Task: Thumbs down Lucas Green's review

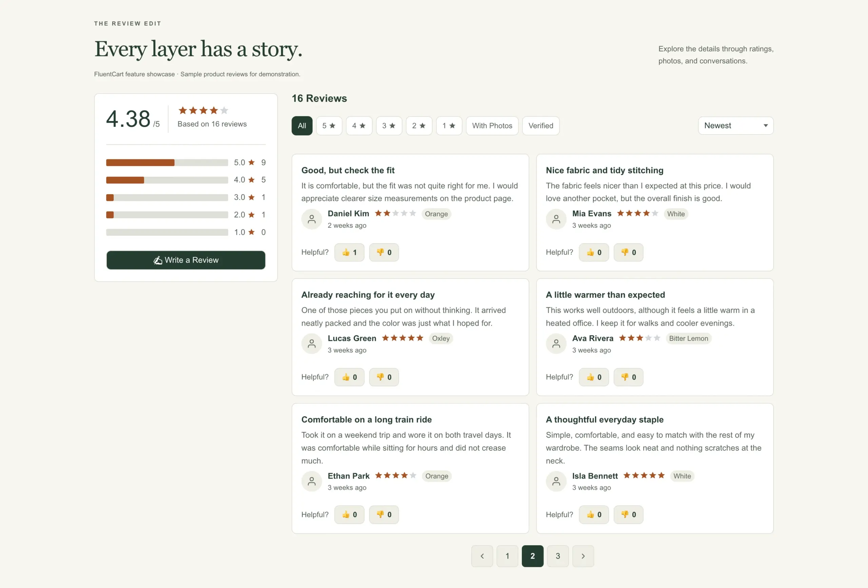Action: (383, 377)
